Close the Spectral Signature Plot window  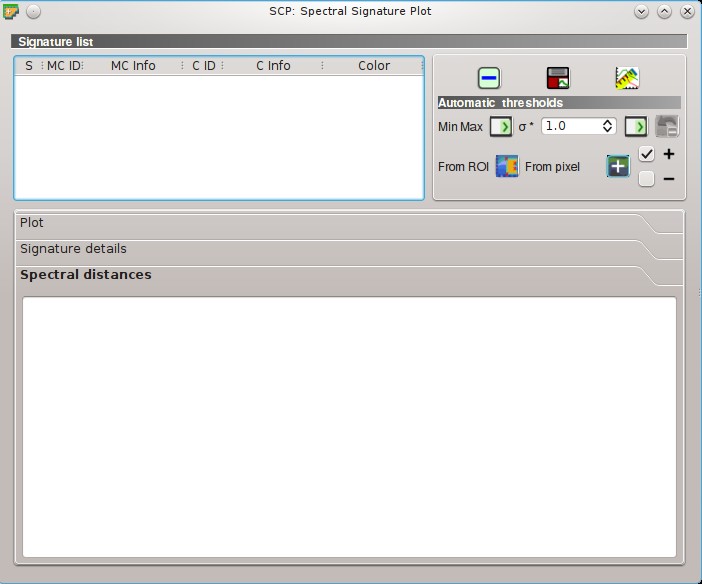pos(688,11)
